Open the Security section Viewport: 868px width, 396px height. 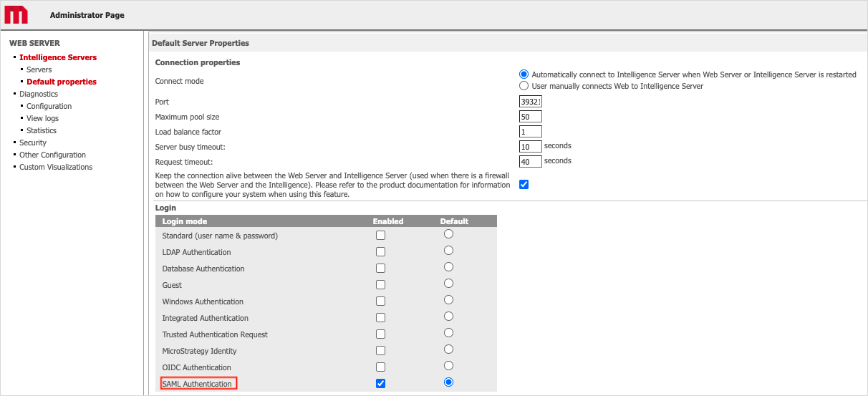tap(33, 143)
